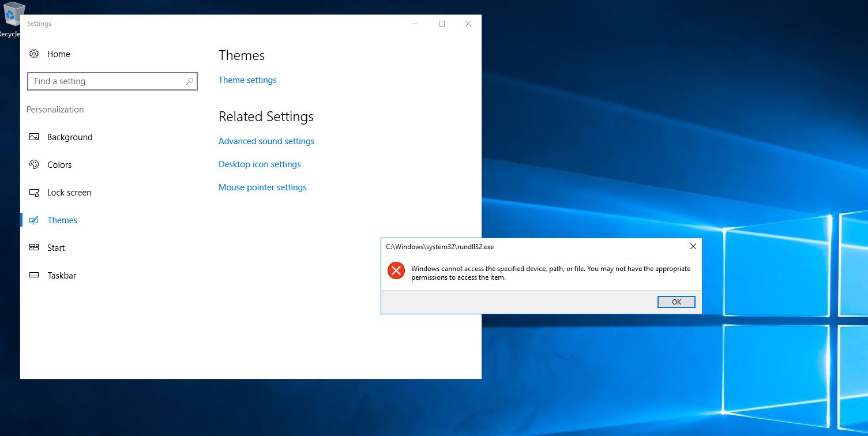Screen dimensions: 868x436
Task: Select the Home gear icon
Action: (x=34, y=54)
